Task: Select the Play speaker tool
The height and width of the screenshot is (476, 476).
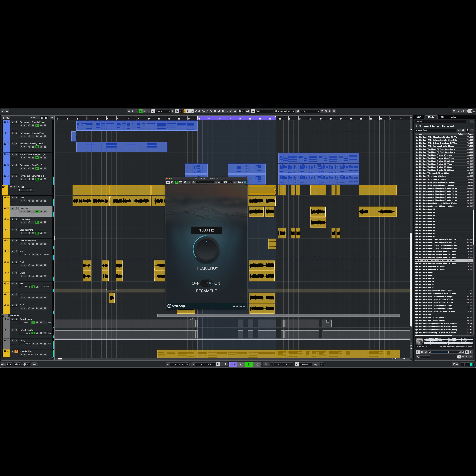Action: [x=231, y=111]
